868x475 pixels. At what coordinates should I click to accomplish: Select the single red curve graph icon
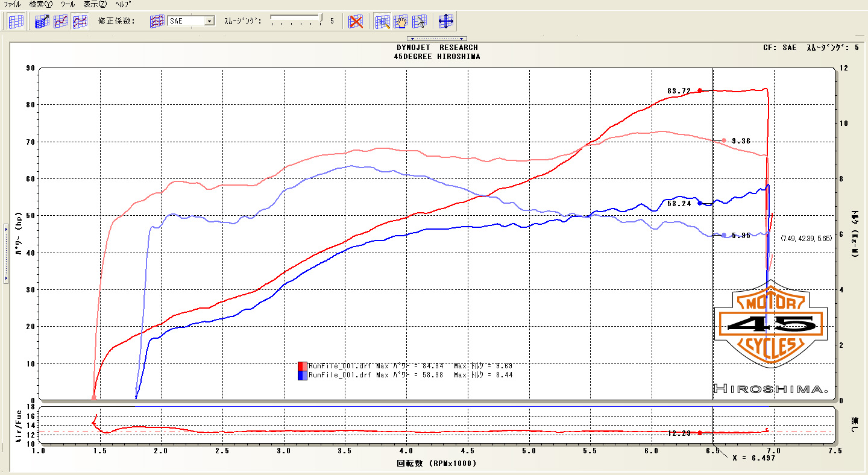click(61, 22)
